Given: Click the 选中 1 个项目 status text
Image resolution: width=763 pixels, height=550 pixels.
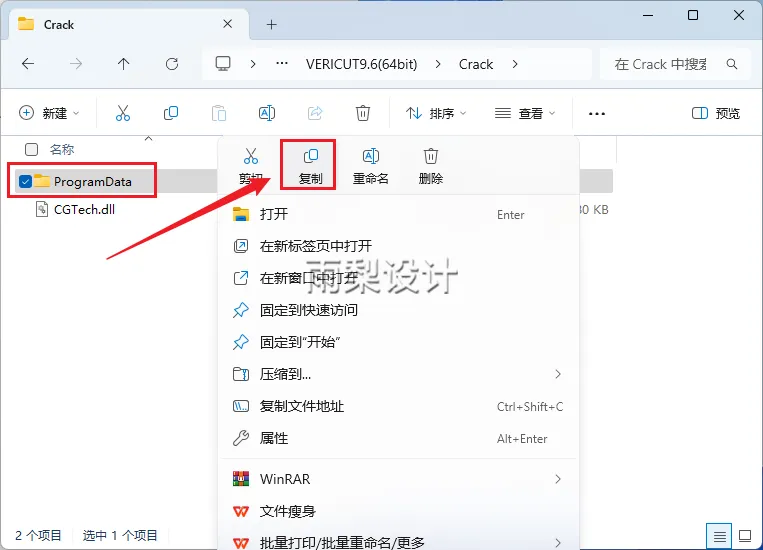Looking at the screenshot, I should (x=120, y=535).
